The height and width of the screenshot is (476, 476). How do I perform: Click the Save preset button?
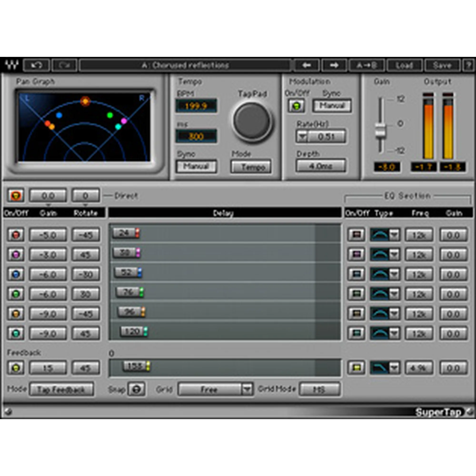click(442, 65)
